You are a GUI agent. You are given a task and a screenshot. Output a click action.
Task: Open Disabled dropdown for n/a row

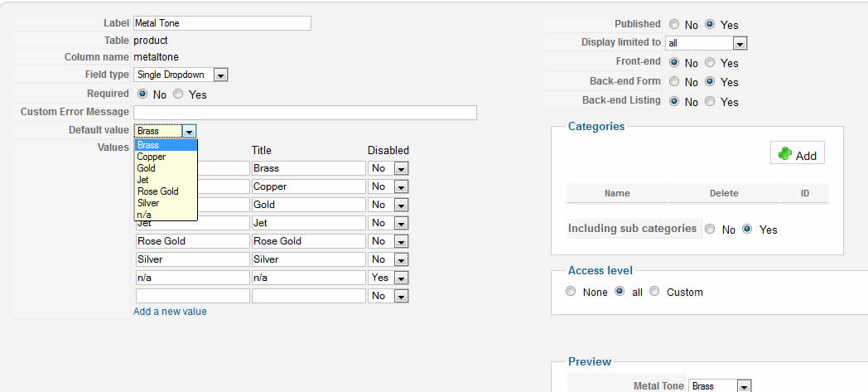pos(401,278)
